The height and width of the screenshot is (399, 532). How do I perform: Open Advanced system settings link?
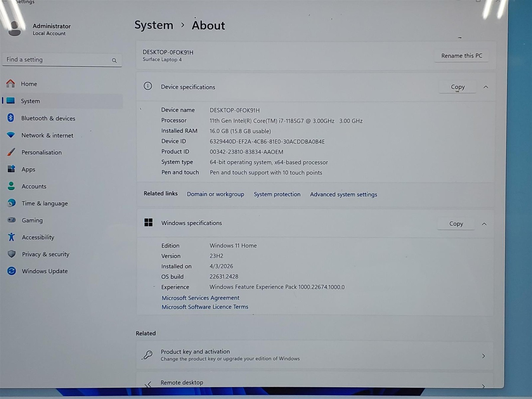click(343, 195)
